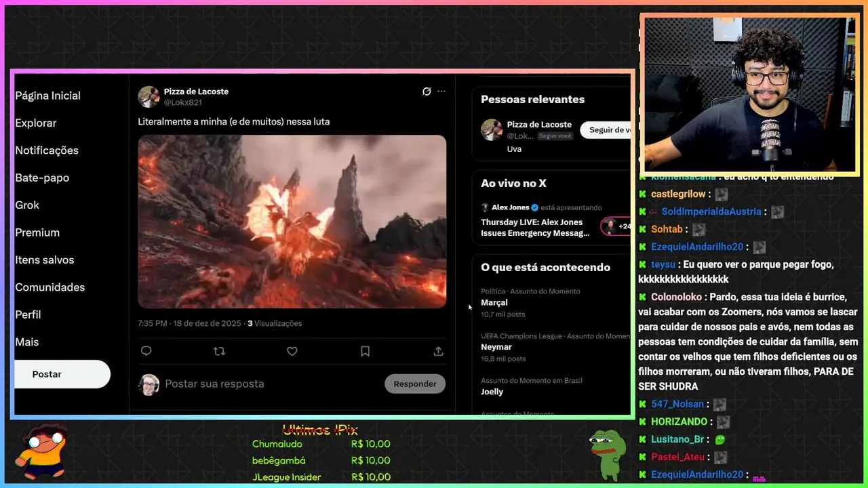
Task: Open the +24 listeners avatar badge
Action: [x=616, y=226]
